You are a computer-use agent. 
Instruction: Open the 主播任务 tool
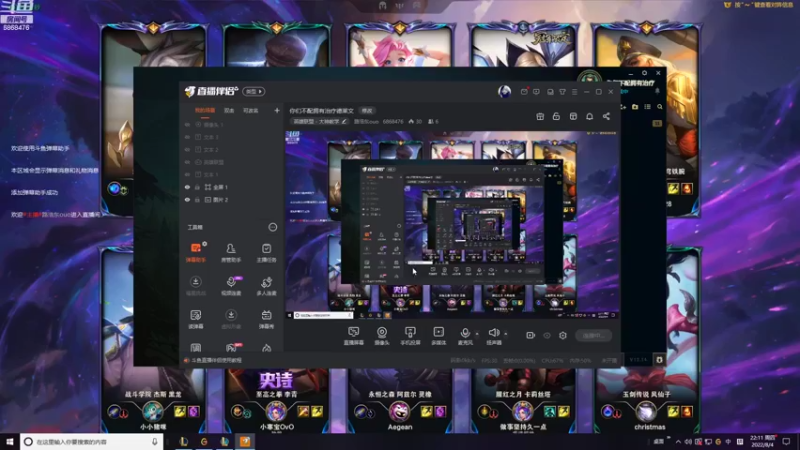tap(266, 253)
